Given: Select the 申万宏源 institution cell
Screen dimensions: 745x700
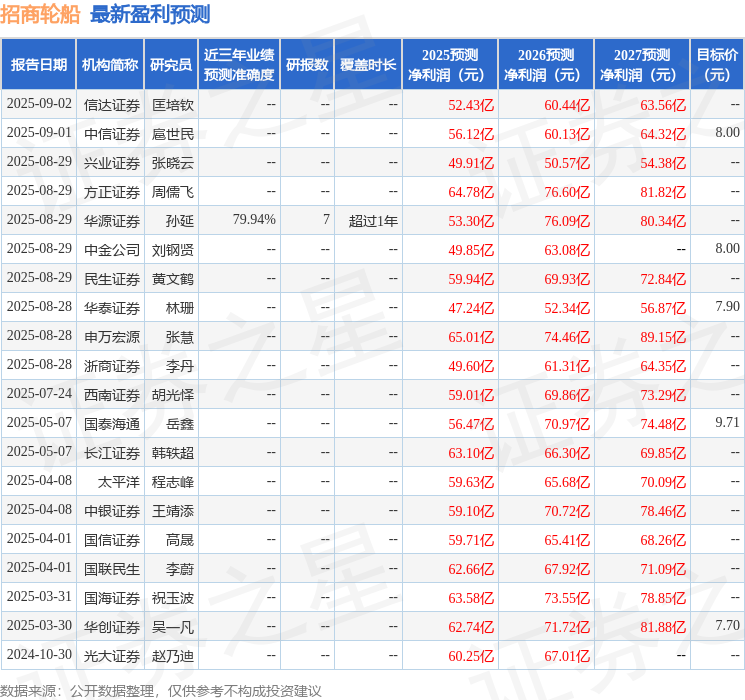Looking at the screenshot, I should (112, 337).
